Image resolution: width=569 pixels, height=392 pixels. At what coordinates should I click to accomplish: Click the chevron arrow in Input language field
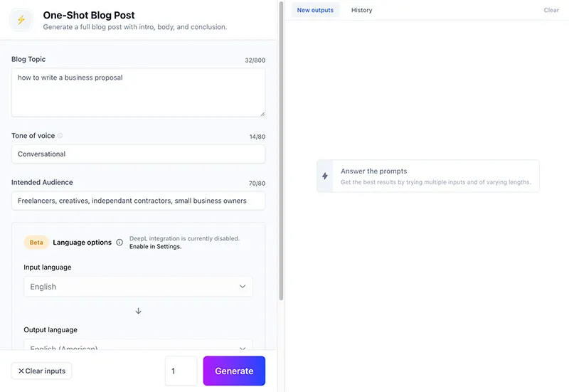point(242,287)
